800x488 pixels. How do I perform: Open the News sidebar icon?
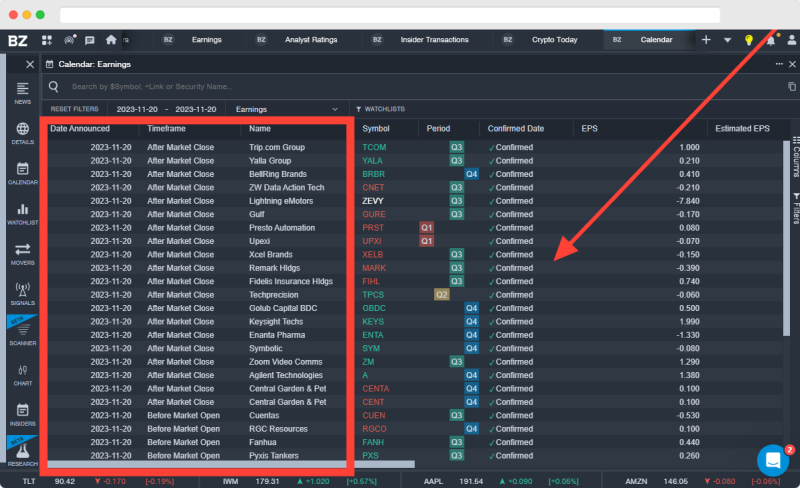(22, 93)
